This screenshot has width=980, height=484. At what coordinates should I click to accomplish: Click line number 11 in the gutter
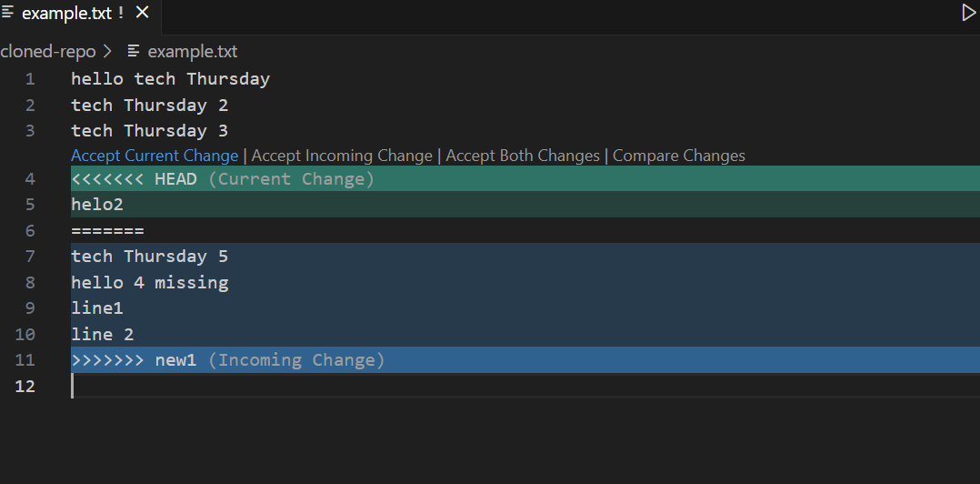tap(26, 360)
